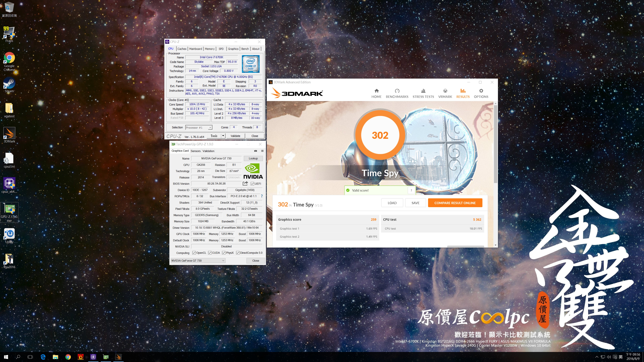
Task: Switch to CPU-Z Memory tab
Action: tap(209, 49)
